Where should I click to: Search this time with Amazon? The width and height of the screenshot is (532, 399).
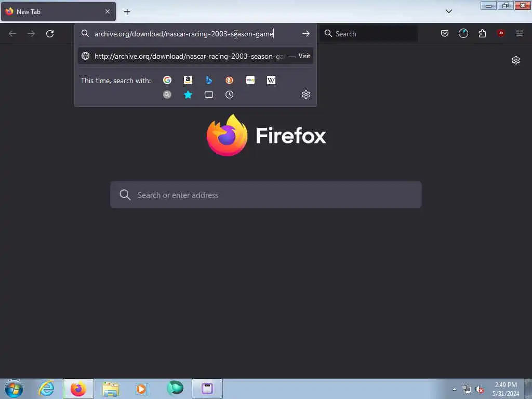pos(188,80)
